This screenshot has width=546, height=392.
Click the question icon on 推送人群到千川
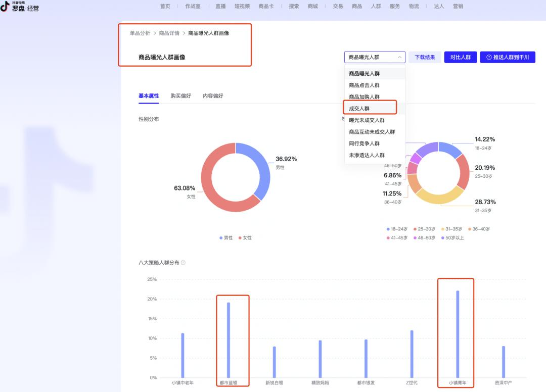tap(489, 58)
